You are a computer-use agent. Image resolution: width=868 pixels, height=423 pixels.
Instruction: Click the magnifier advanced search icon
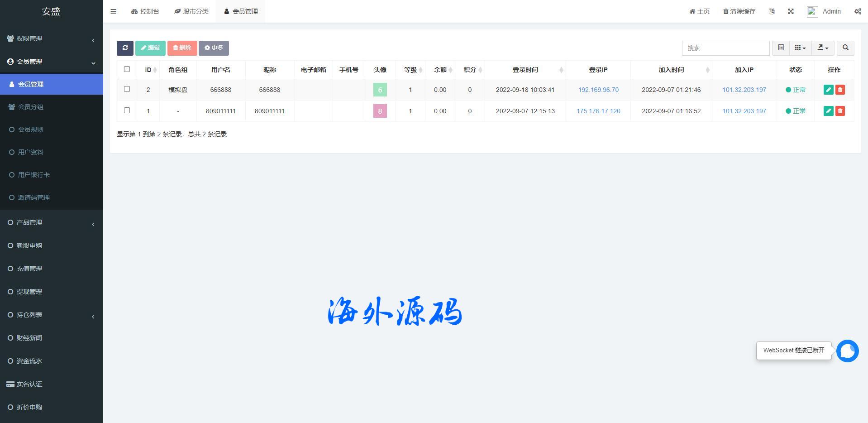pyautogui.click(x=845, y=48)
